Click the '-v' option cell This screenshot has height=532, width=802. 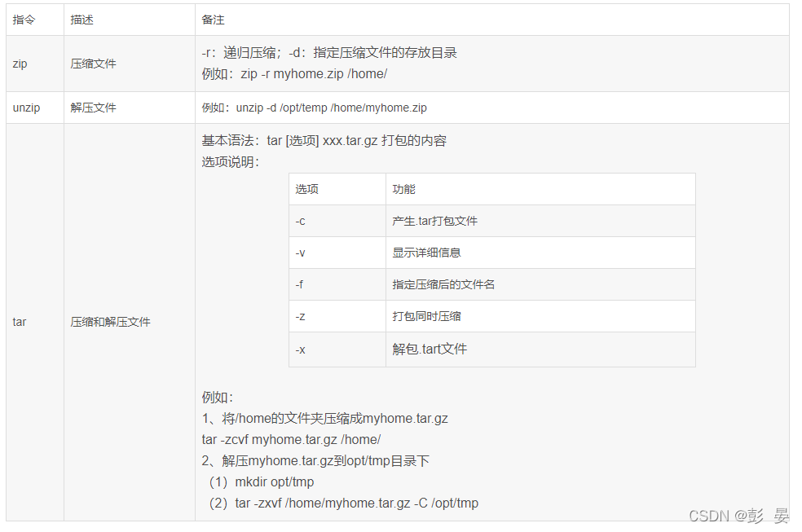337,253
